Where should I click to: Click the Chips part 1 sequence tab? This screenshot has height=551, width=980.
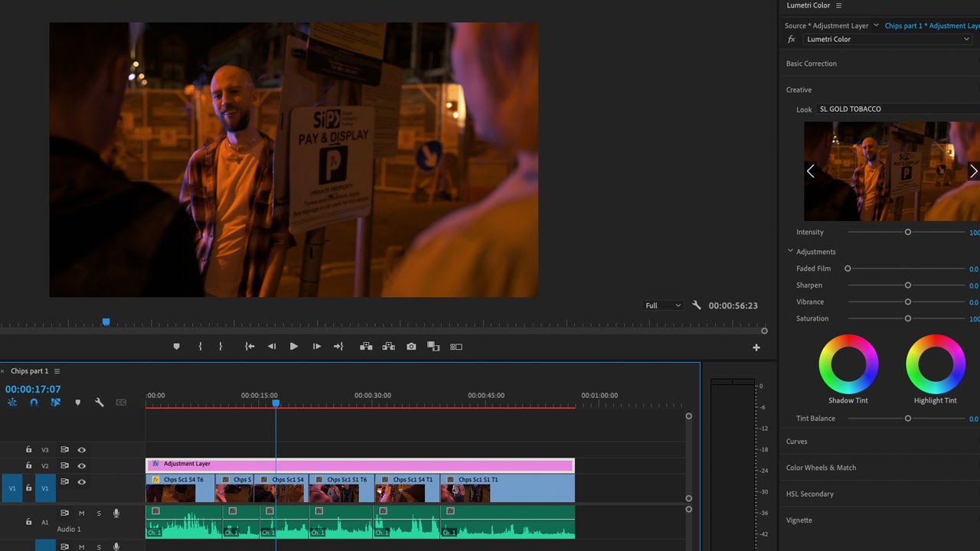point(31,371)
